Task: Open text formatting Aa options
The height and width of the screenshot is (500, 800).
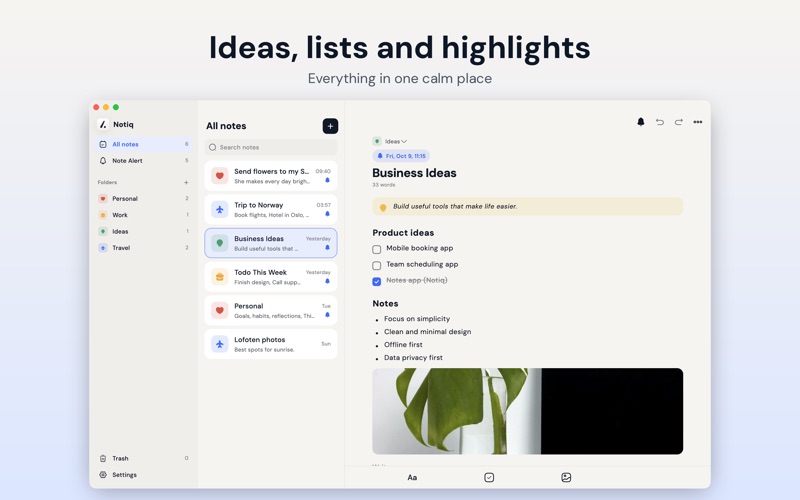Action: coord(412,478)
